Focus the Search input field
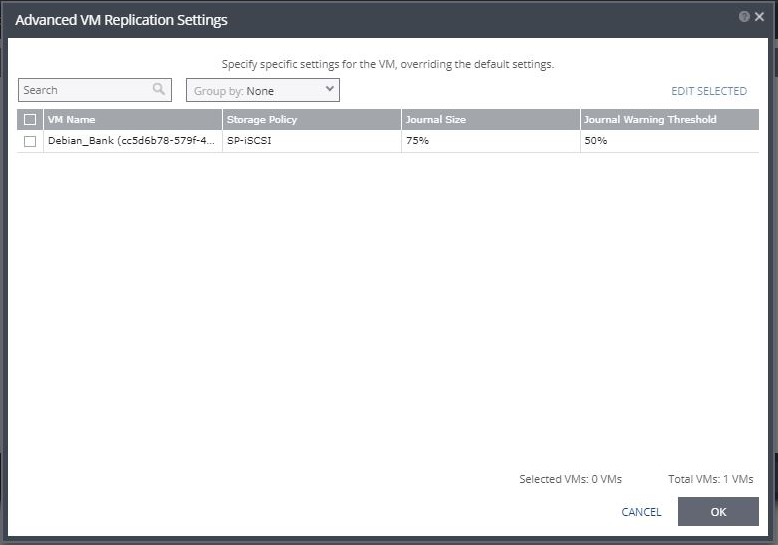The height and width of the screenshot is (545, 778). 95,90
